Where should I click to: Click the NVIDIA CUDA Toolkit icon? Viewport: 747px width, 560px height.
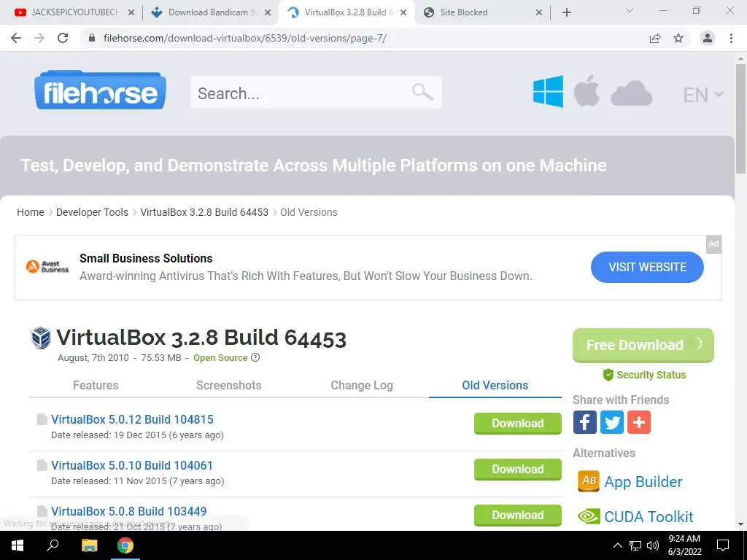click(x=589, y=516)
